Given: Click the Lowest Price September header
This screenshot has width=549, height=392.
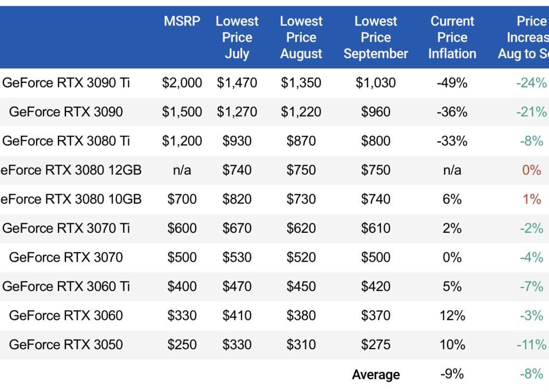Looking at the screenshot, I should pyautogui.click(x=376, y=38).
